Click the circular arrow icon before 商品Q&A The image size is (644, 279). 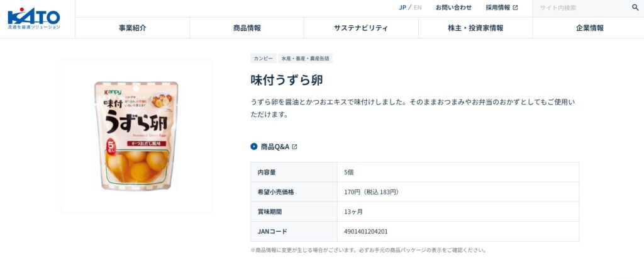pos(254,147)
